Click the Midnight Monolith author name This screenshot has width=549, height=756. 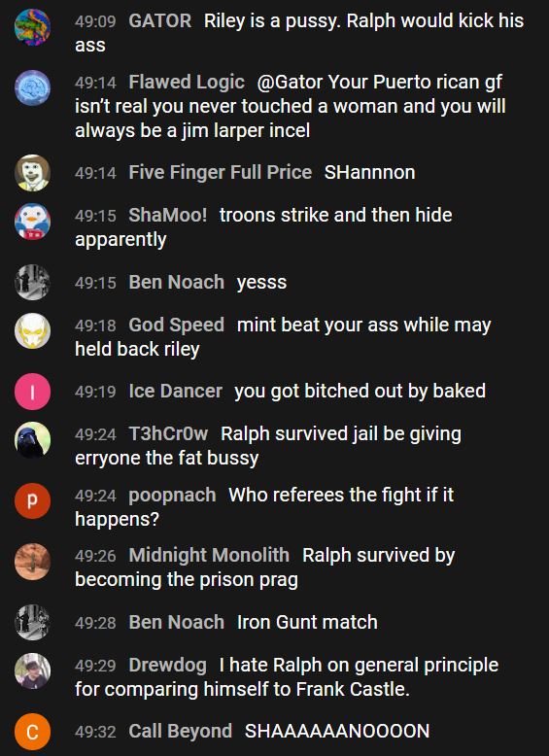click(209, 556)
